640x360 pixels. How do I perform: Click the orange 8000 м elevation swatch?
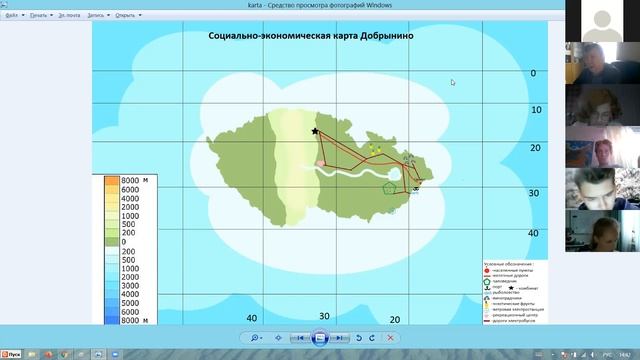[x=112, y=180]
